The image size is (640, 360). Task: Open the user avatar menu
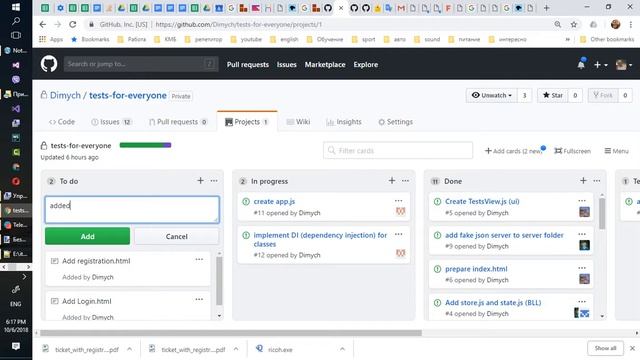(x=624, y=64)
